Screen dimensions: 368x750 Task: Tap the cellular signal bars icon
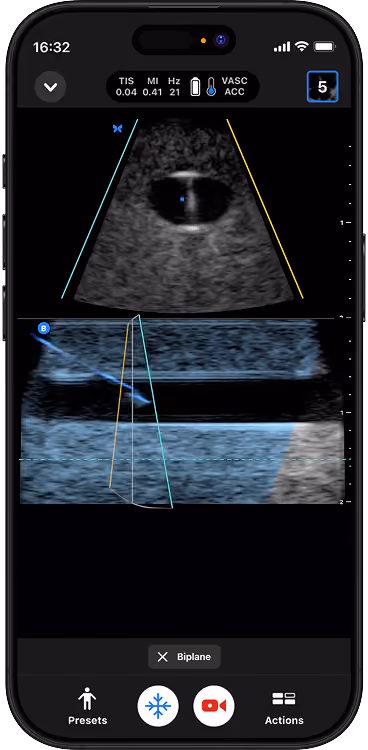point(282,47)
